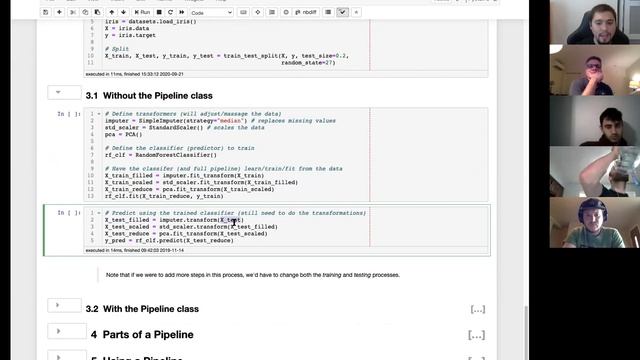This screenshot has height=360, width=640.
Task: Click the 'In [ ]:' prompt of prediction cell
Action: 69,213
